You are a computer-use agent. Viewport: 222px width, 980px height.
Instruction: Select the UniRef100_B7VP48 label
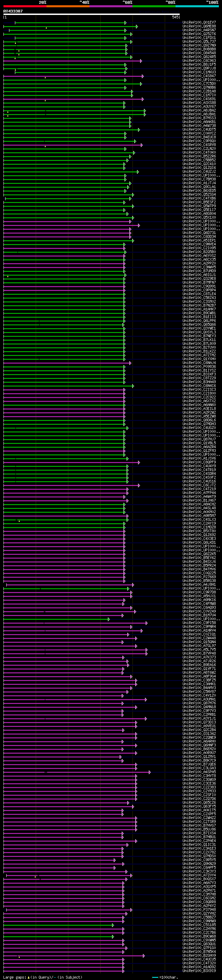[x=199, y=653]
